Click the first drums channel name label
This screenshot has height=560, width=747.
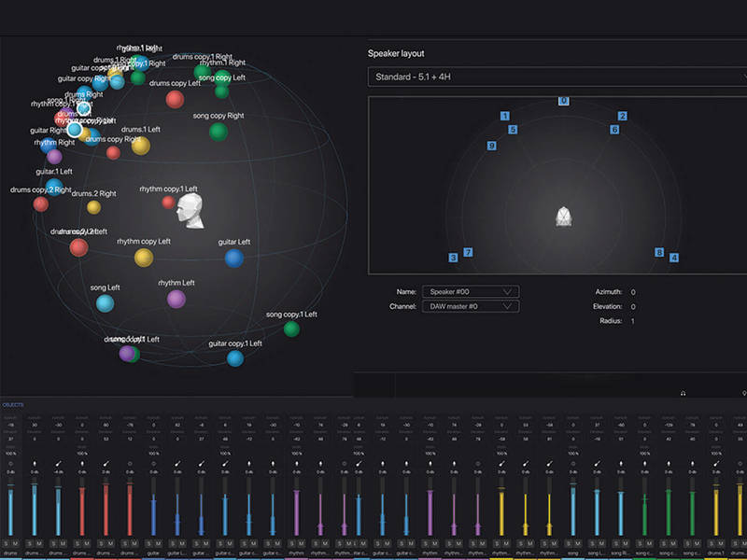[11, 553]
